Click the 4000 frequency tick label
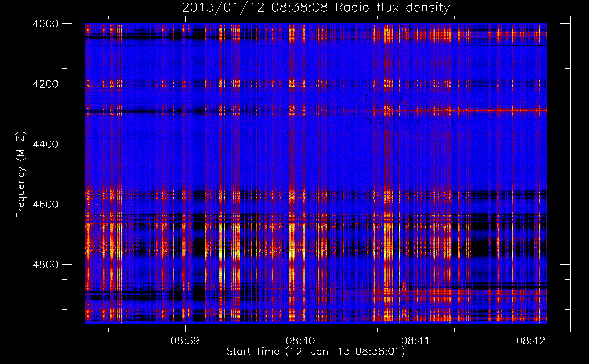The width and height of the screenshot is (589, 364). [46, 24]
